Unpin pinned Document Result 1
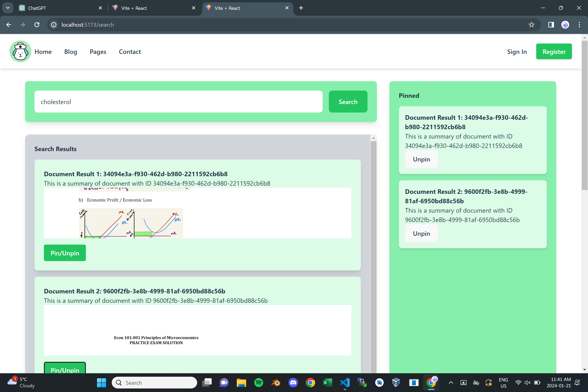 421,159
